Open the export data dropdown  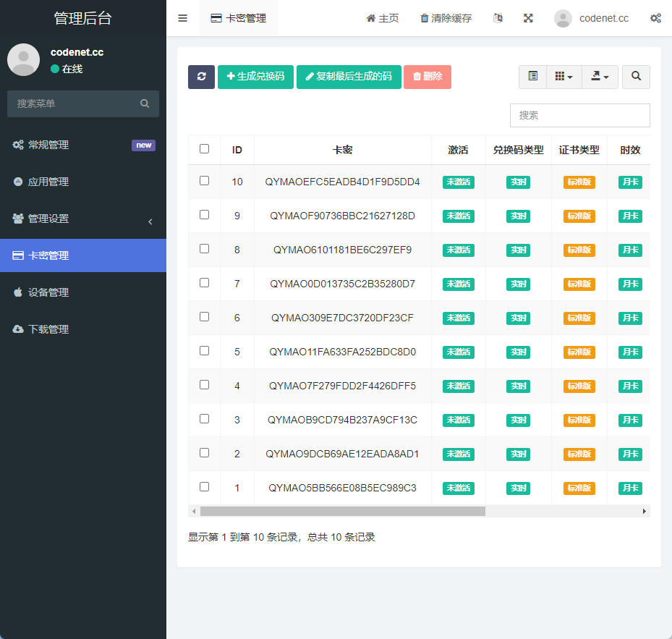(x=600, y=77)
